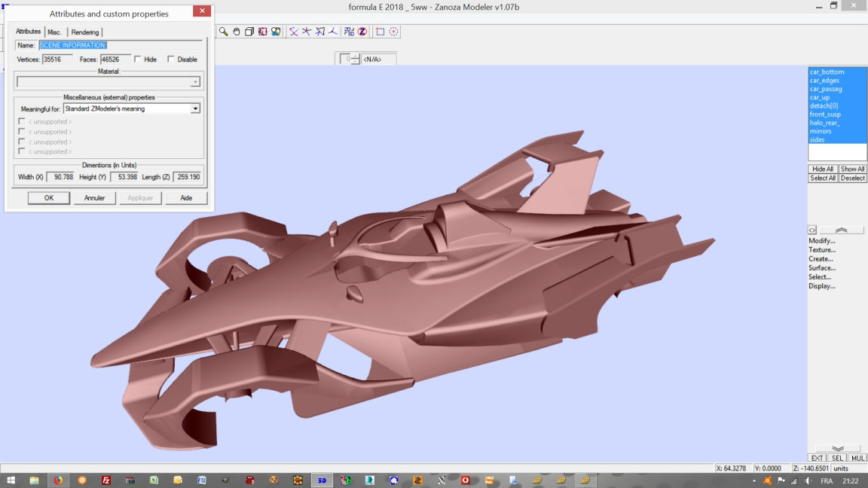This screenshot has height=488, width=868.
Task: Select the dashed circle selection tool
Action: tap(393, 32)
